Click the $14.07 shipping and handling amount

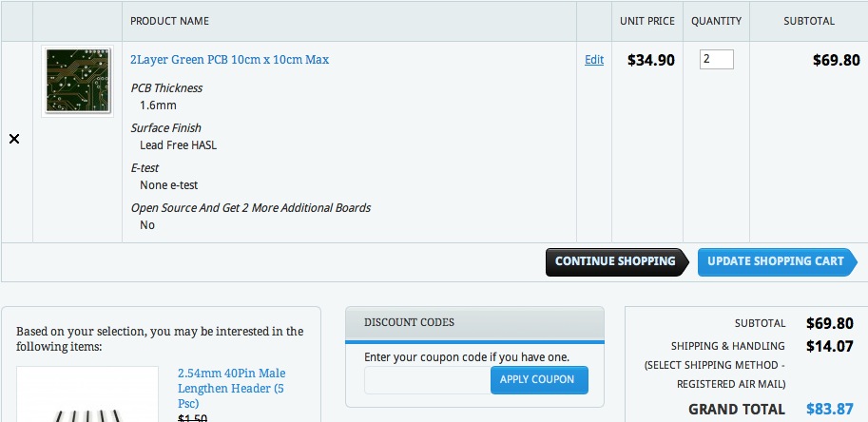pyautogui.click(x=829, y=346)
